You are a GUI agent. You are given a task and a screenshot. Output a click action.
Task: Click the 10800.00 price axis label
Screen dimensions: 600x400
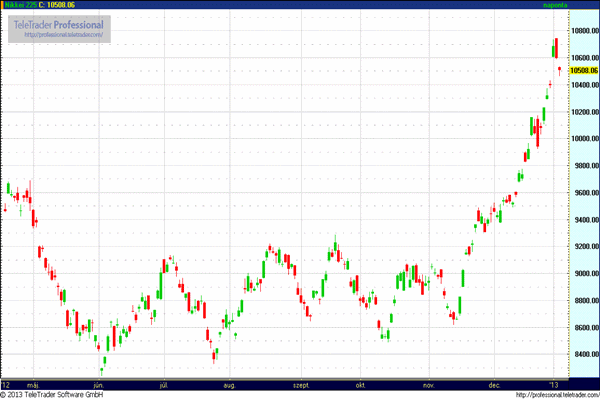point(582,31)
